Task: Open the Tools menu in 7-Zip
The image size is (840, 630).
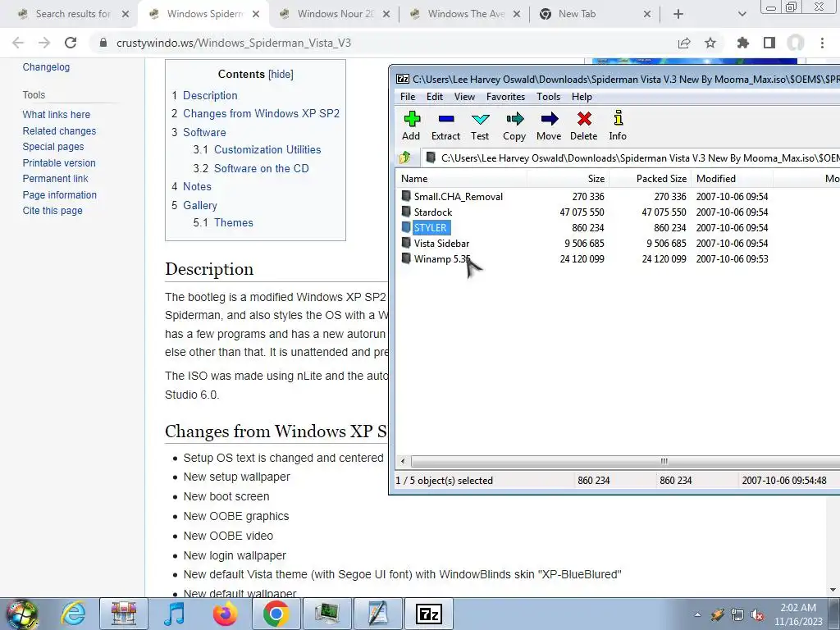Action: coord(549,97)
